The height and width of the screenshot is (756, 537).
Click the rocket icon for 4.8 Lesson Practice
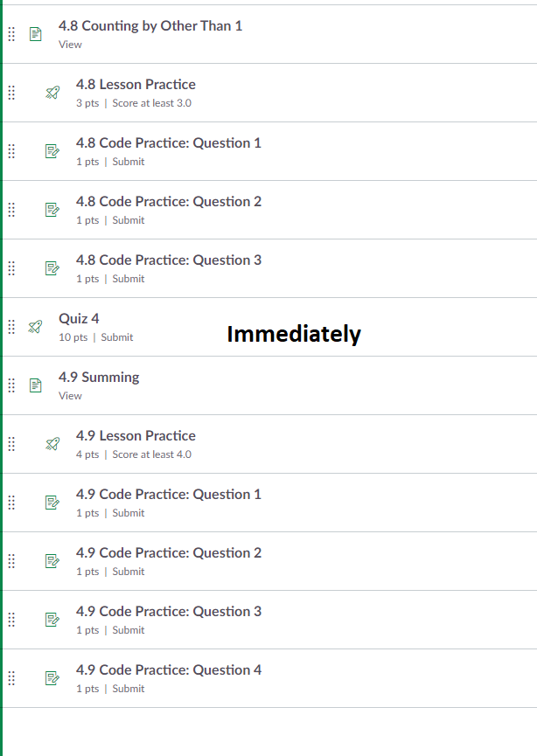tap(52, 93)
